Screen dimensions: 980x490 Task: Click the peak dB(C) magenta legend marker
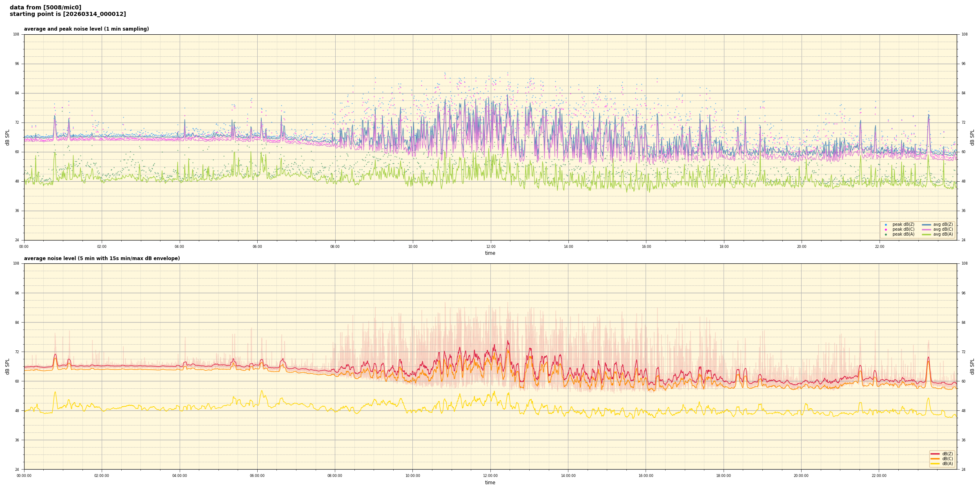tap(886, 229)
